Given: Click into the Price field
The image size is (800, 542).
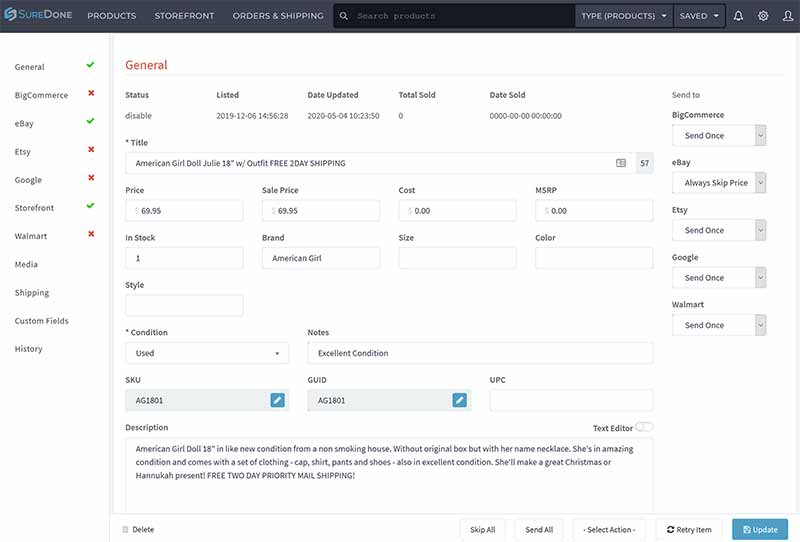Looking at the screenshot, I should coord(184,211).
